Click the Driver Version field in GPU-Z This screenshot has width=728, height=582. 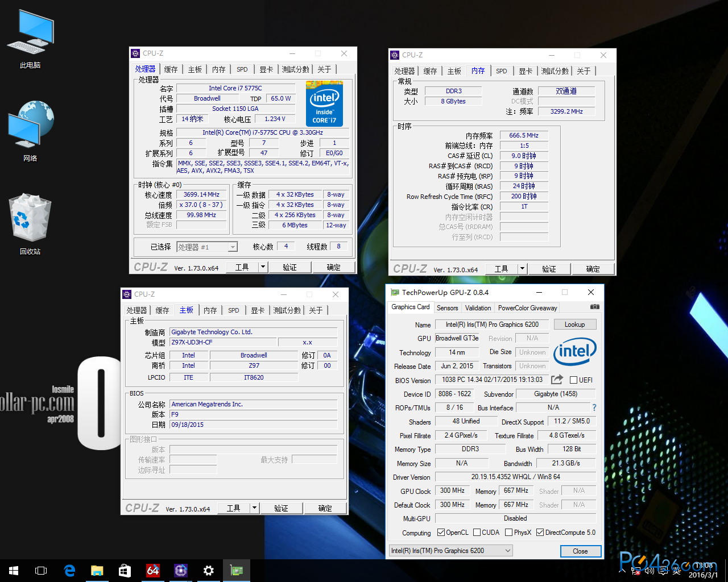point(515,477)
